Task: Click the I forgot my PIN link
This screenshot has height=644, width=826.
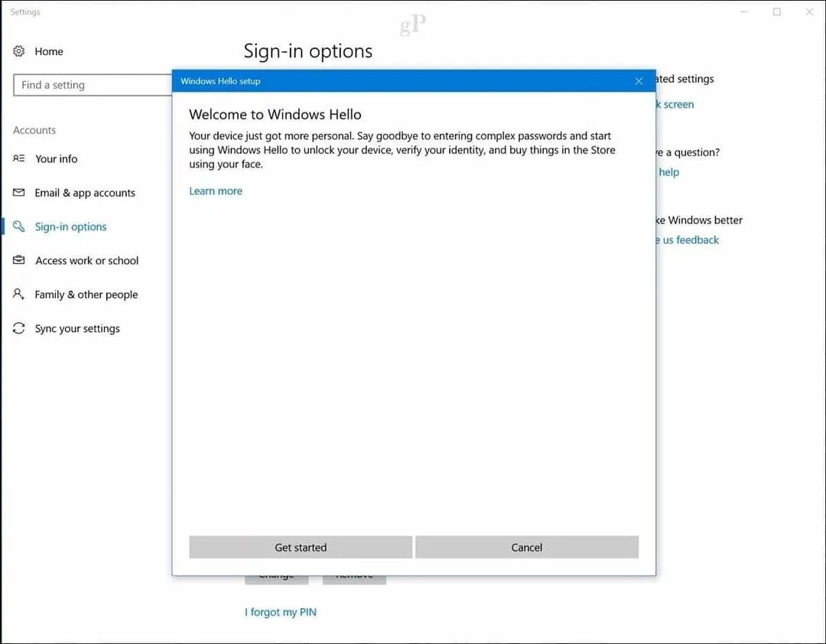Action: pyautogui.click(x=281, y=613)
